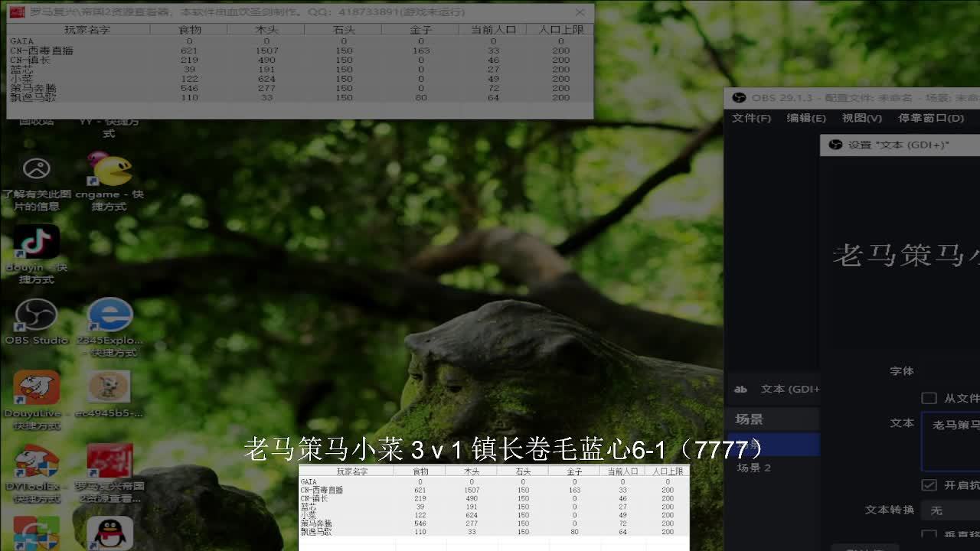Launch the DouyuLive desktop shortcut
The image size is (980, 551).
click(36, 388)
